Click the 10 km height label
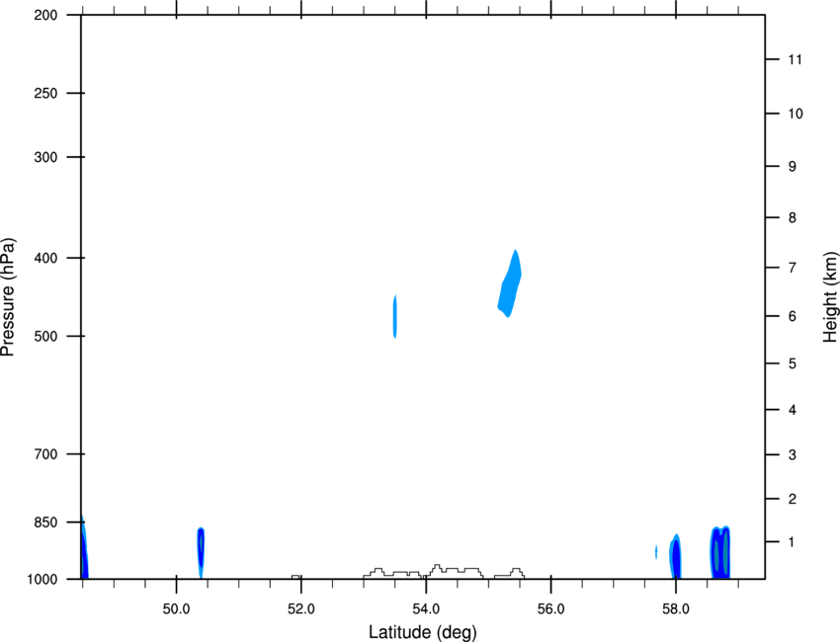Screen dimensions: 840x642 click(x=796, y=114)
